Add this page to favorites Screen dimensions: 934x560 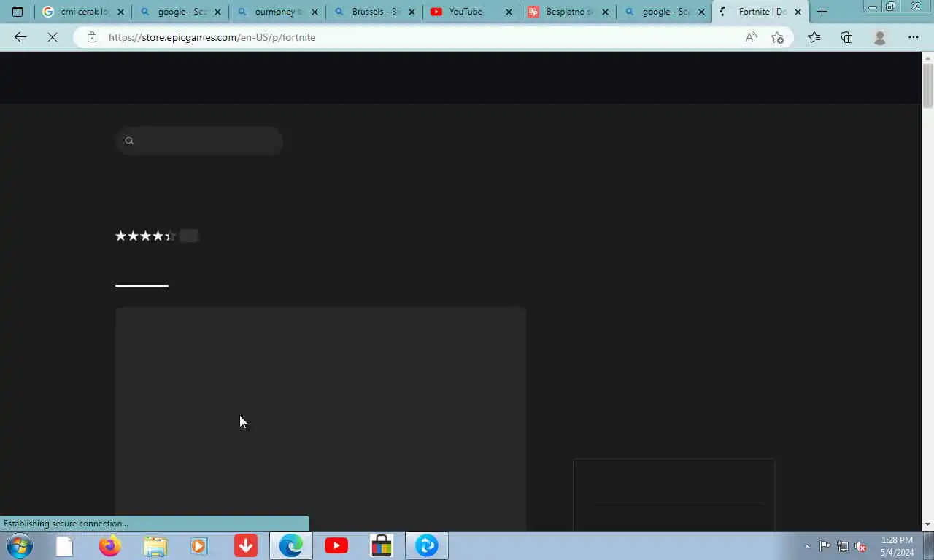pos(778,37)
